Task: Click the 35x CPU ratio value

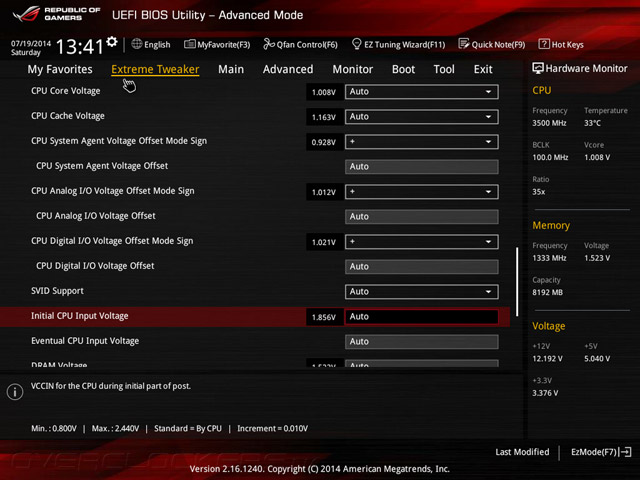Action: [538, 192]
